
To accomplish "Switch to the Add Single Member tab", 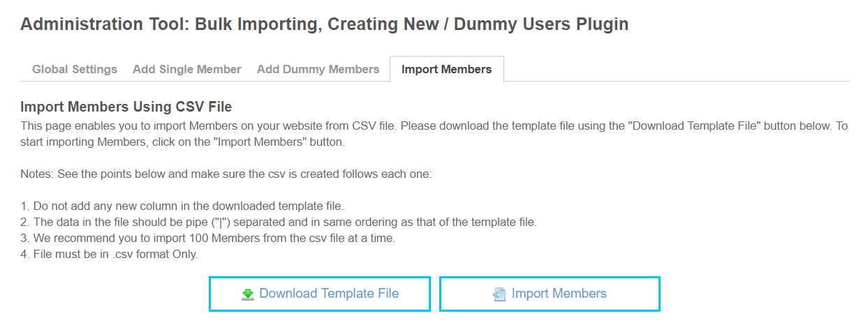I will (x=187, y=69).
